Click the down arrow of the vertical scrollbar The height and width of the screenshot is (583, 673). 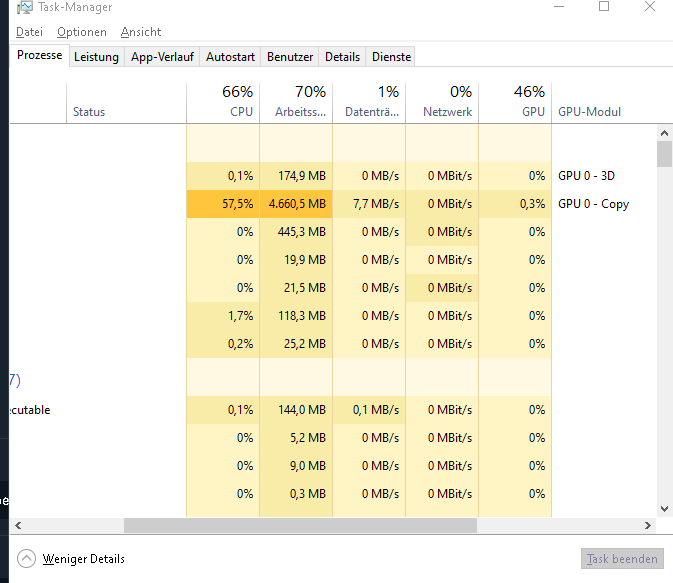[x=664, y=509]
